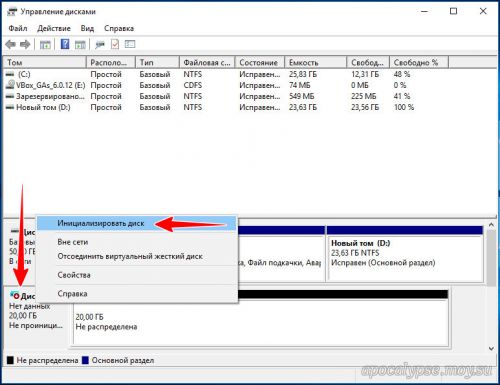Viewport: 500px width, 385px height.
Task: Click the uninitialized disk red-marked icon
Action: [x=15, y=295]
